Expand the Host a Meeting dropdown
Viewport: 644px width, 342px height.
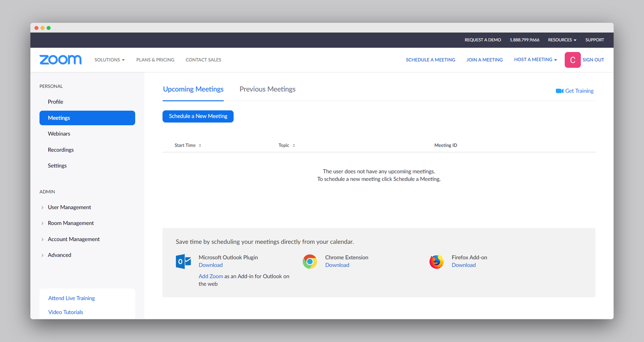tap(535, 60)
